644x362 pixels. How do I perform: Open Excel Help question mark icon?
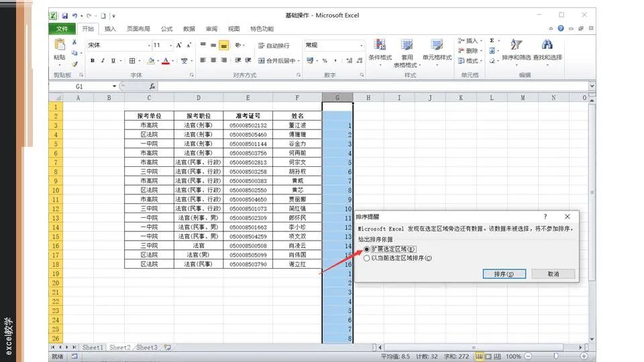pyautogui.click(x=561, y=28)
